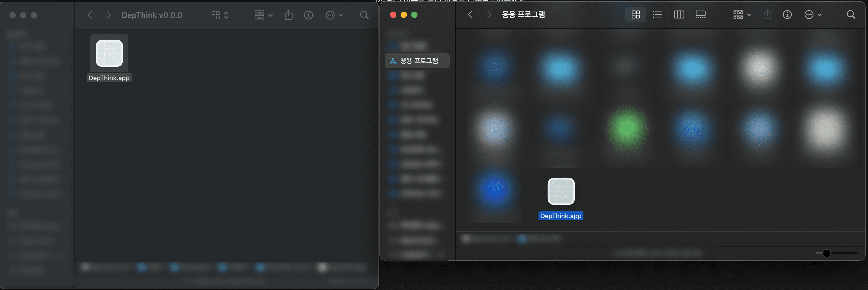868x290 pixels.
Task: Click search icon in DepThink v0.0.0 window
Action: (x=364, y=15)
